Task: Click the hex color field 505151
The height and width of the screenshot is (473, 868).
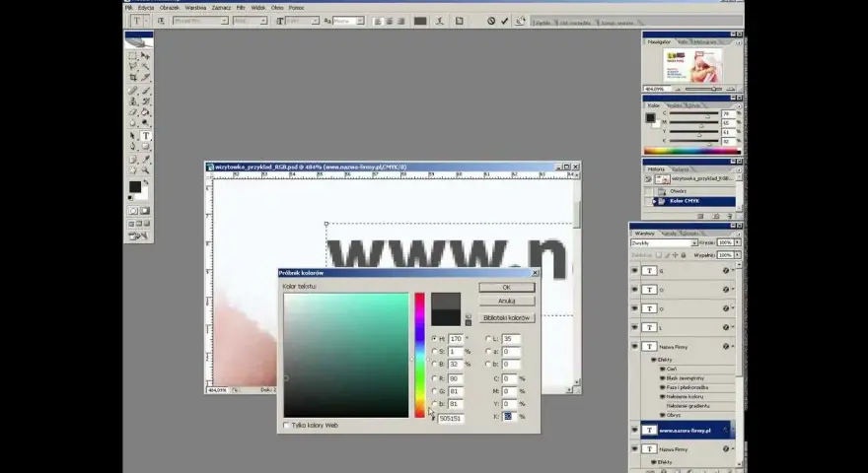Action: click(x=451, y=419)
